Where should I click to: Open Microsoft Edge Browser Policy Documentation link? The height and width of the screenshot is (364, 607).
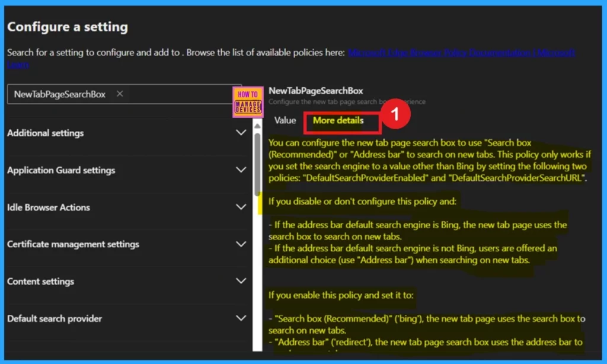461,53
